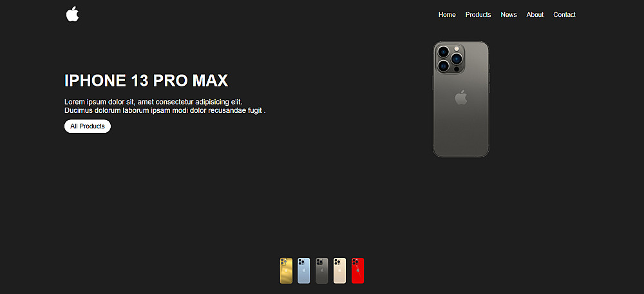Viewport: 644px width, 294px height.
Task: Click the Apple logo on large iPhone back
Action: 461,97
